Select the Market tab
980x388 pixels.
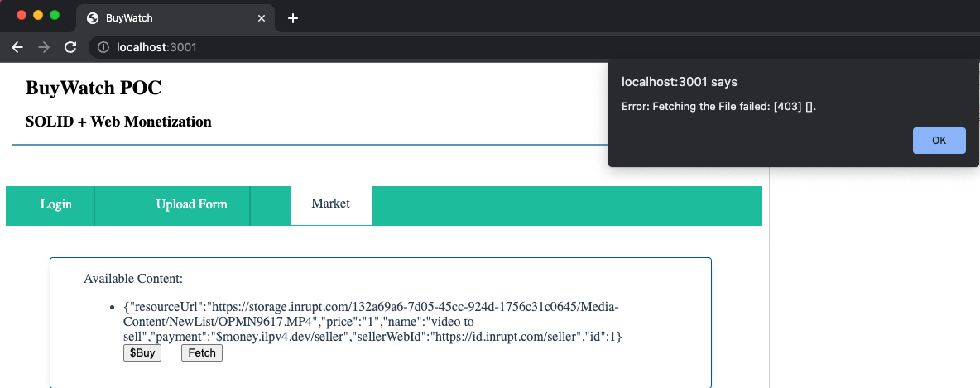tap(330, 204)
